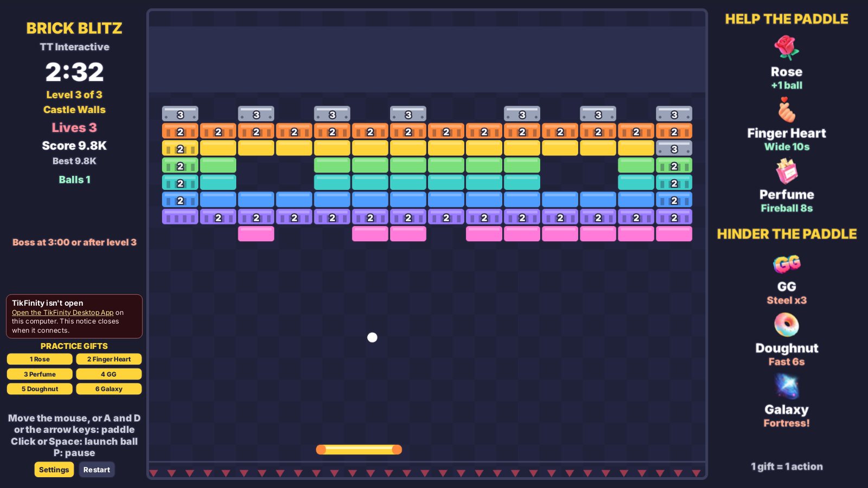
Task: Click the Score 9.8K text
Action: pos(74,146)
